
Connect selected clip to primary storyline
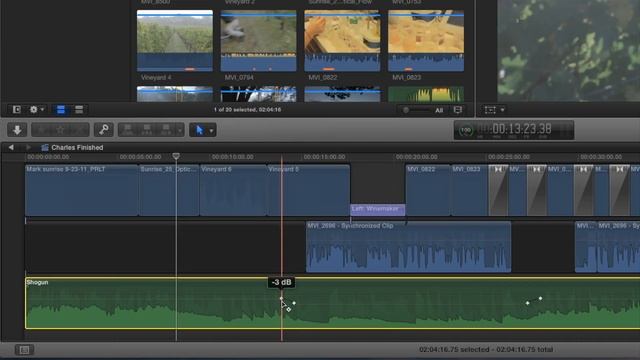point(128,130)
